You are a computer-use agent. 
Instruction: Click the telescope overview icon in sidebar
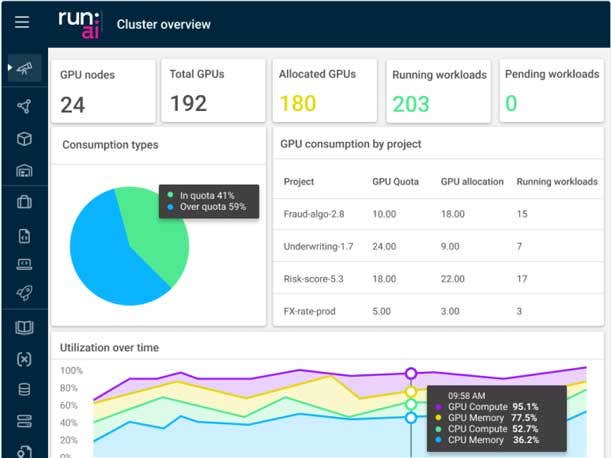(x=24, y=68)
